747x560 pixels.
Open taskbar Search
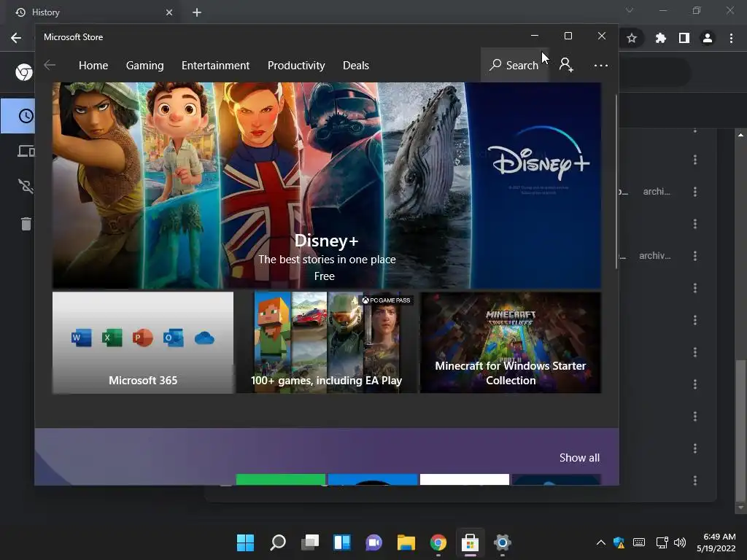pyautogui.click(x=278, y=542)
